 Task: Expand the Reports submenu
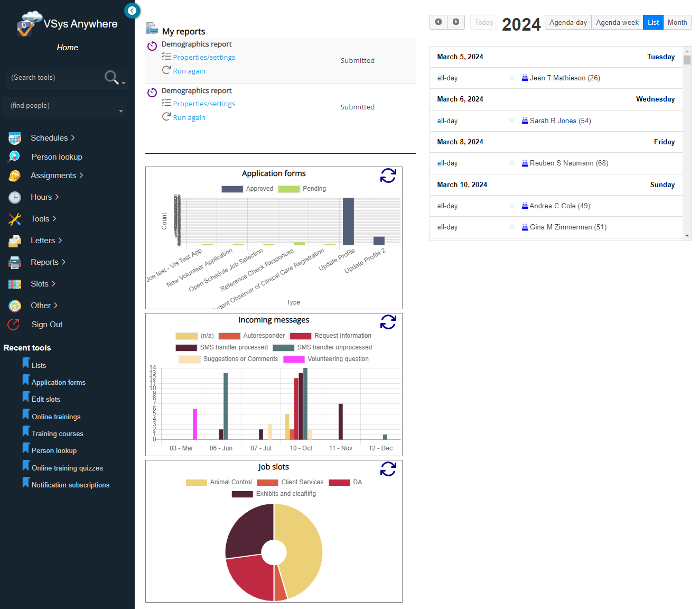coord(48,262)
